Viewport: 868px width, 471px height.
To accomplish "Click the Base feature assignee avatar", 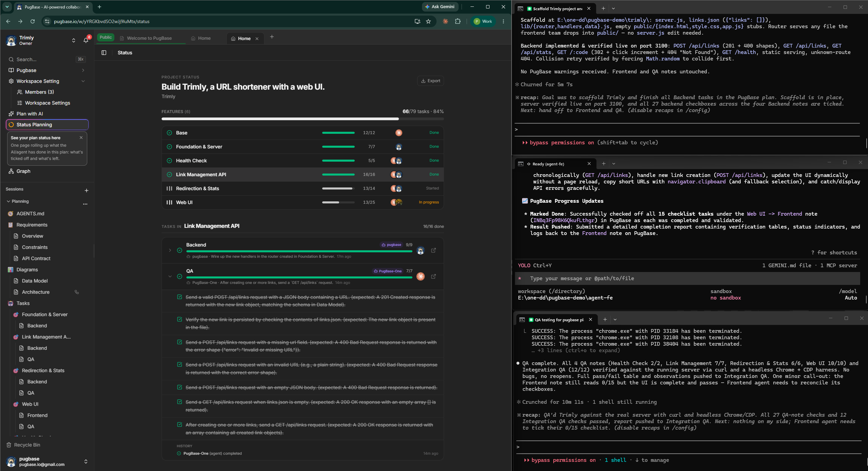I will (x=399, y=133).
